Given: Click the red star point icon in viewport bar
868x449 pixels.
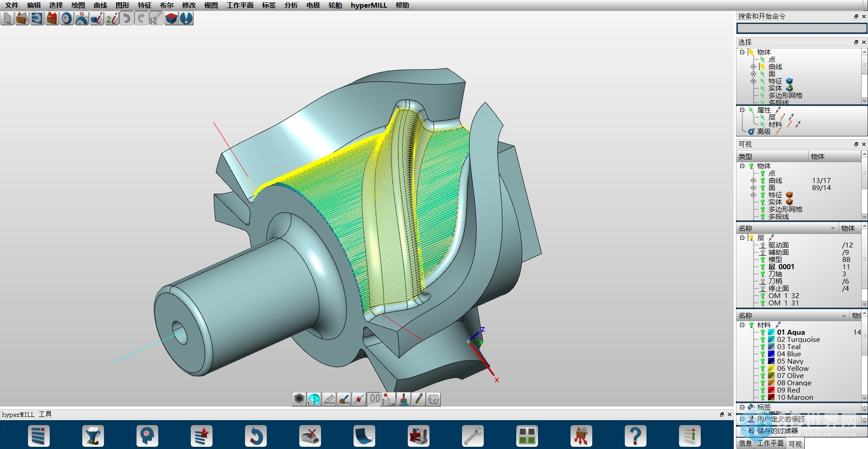Looking at the screenshot, I should (x=359, y=399).
